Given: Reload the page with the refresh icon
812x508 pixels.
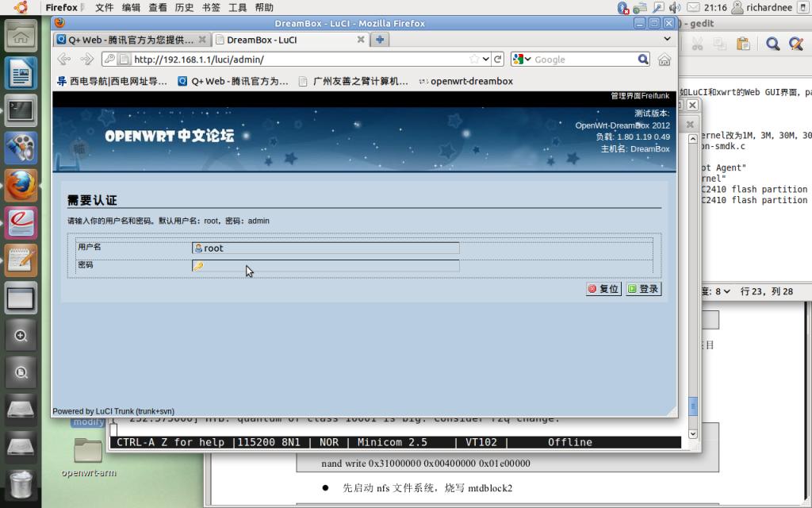Looking at the screenshot, I should [x=498, y=59].
